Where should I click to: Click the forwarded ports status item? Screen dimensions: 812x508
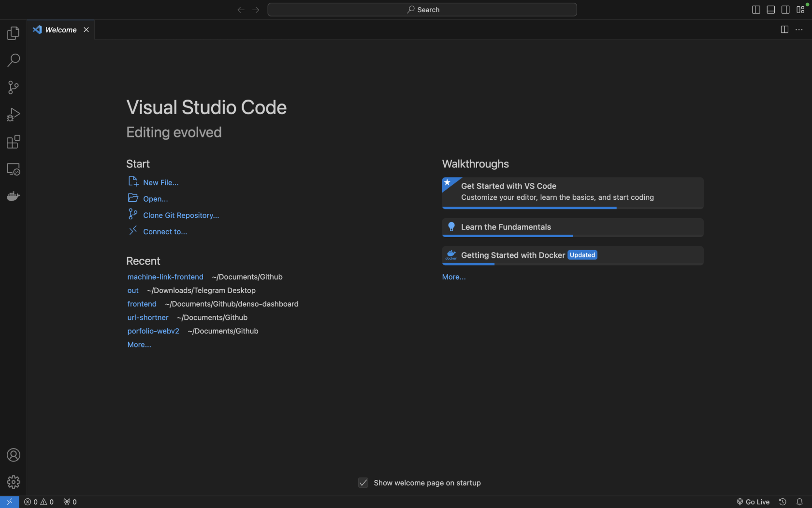[70, 502]
